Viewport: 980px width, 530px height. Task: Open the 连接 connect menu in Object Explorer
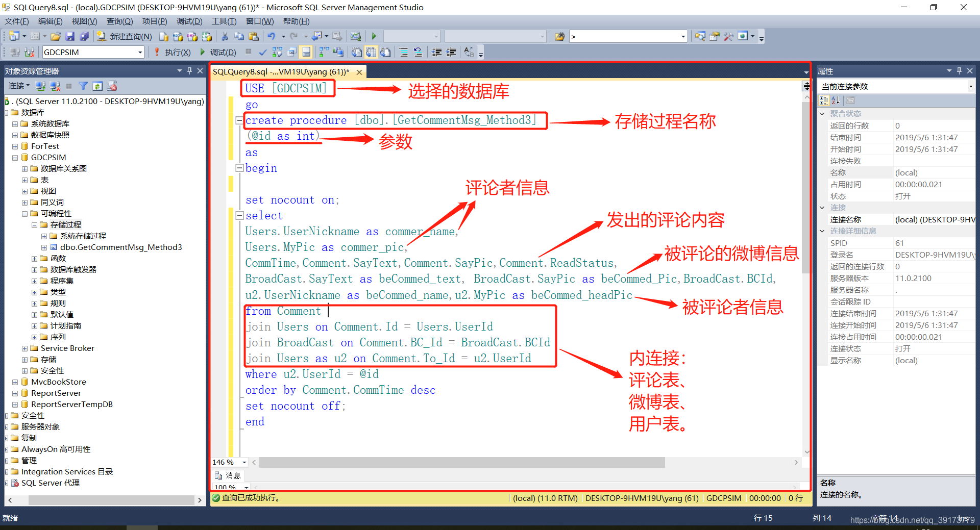click(19, 86)
